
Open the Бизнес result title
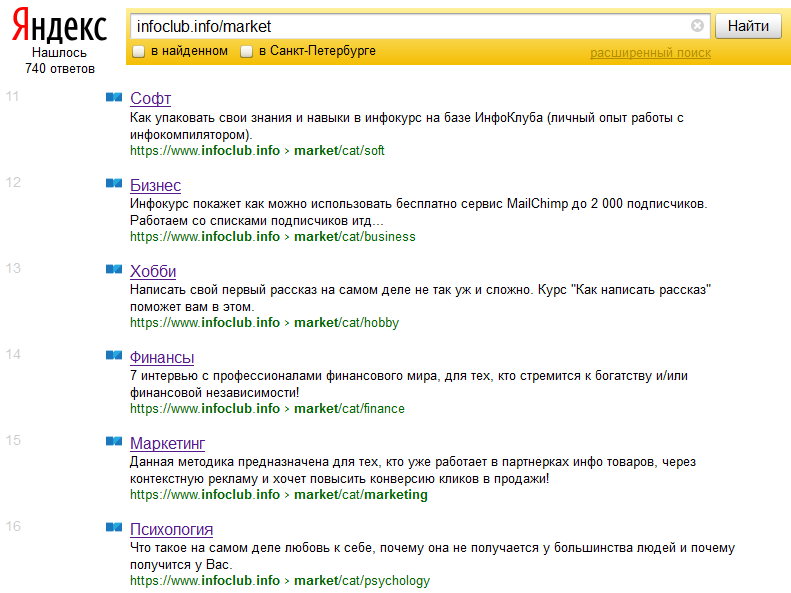(155, 185)
